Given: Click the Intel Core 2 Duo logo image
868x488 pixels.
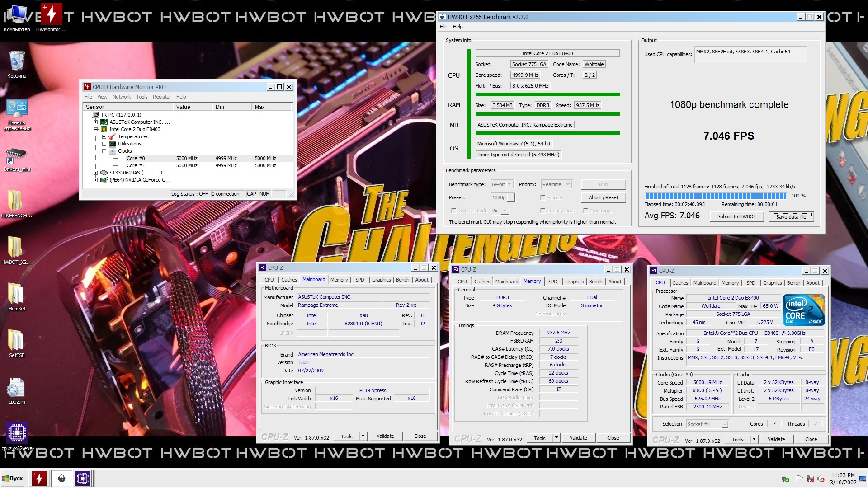Looking at the screenshot, I should coord(805,310).
